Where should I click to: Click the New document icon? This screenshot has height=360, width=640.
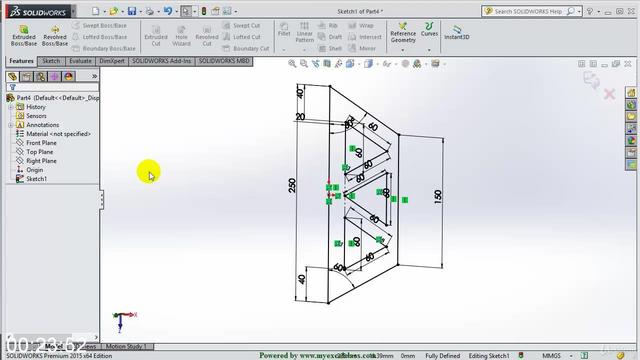96,11
